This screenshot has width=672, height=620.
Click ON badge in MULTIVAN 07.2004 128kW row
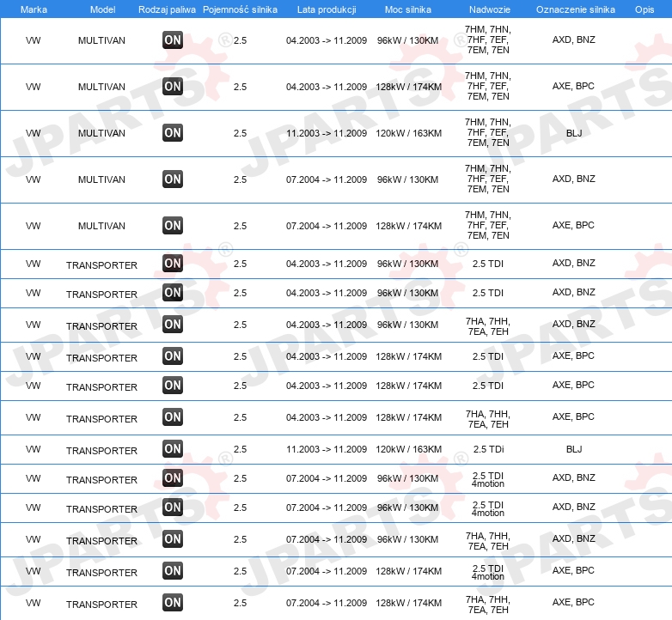pos(173,225)
